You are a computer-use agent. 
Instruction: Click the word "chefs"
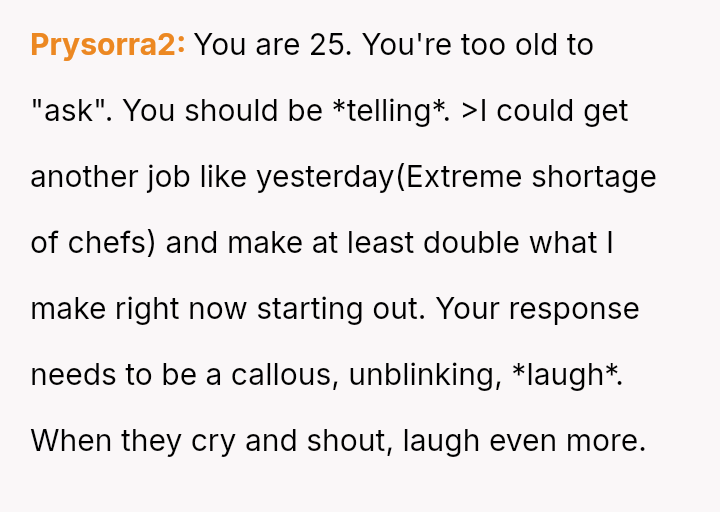click(110, 243)
